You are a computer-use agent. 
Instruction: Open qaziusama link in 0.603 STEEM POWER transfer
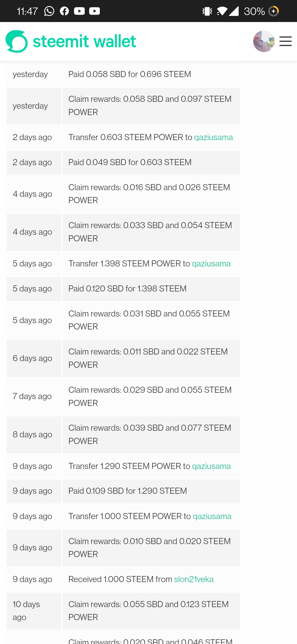pyautogui.click(x=213, y=137)
